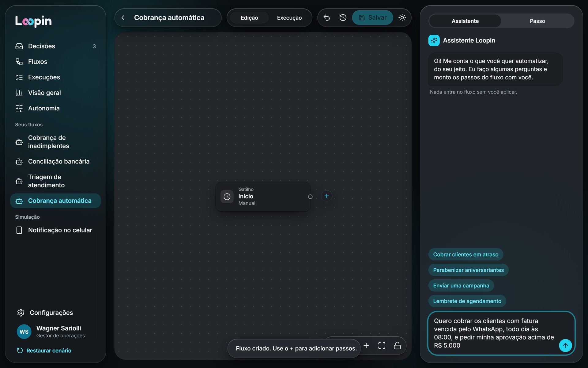
Task: Toggle the canvas lock icon
Action: coord(397,346)
